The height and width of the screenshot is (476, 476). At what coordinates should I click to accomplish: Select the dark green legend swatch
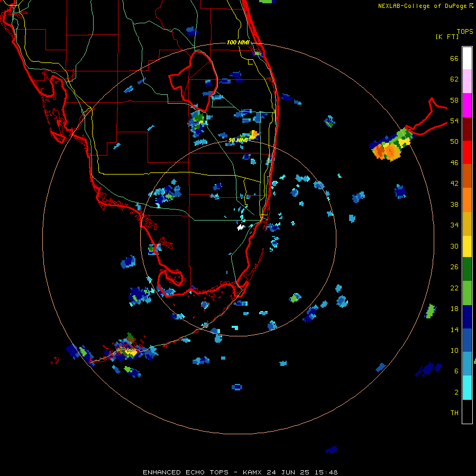(x=467, y=269)
